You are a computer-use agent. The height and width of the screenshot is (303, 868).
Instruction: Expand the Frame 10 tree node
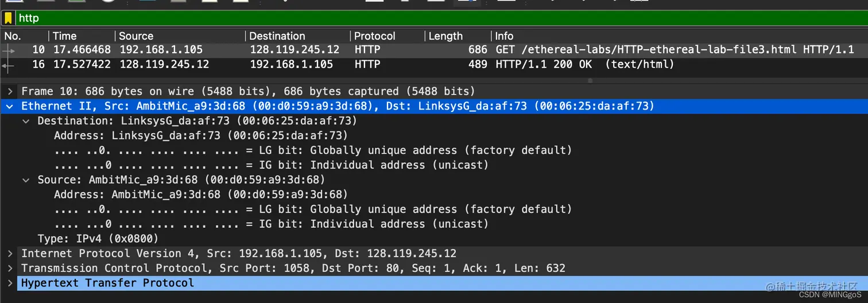click(10, 91)
